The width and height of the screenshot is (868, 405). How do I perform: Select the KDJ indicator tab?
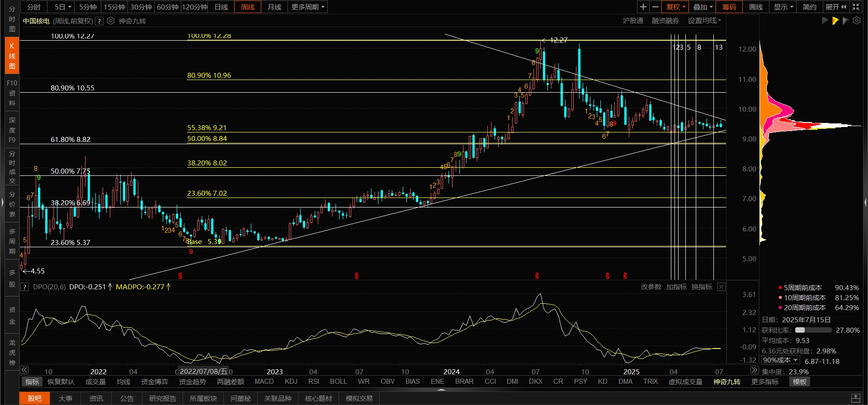291,381
